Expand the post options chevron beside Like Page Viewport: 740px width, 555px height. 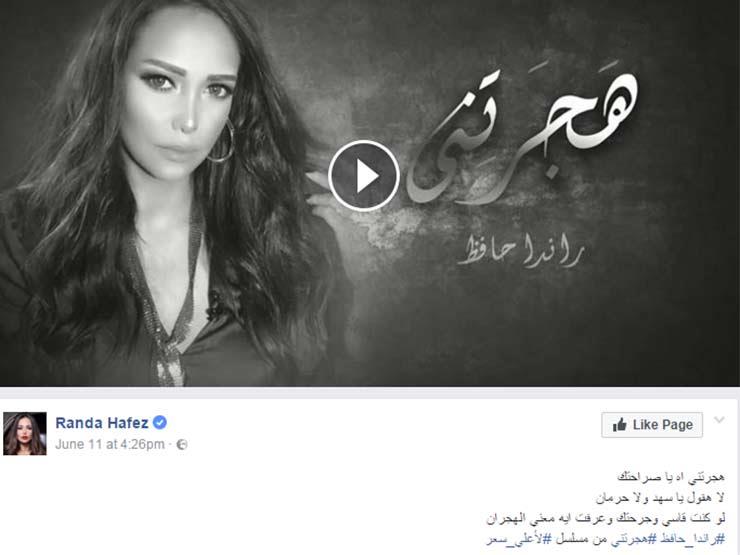719,420
